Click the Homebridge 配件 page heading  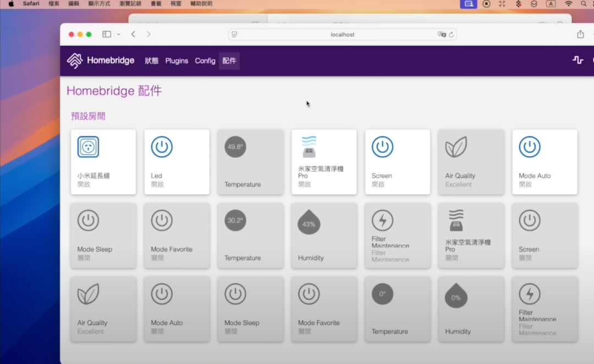pos(114,91)
